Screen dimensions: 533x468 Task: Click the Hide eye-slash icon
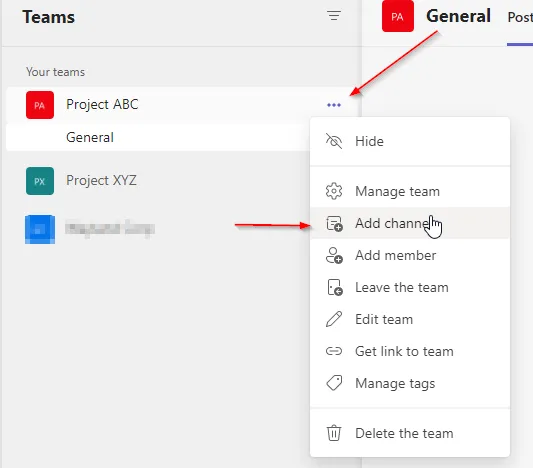[x=334, y=141]
